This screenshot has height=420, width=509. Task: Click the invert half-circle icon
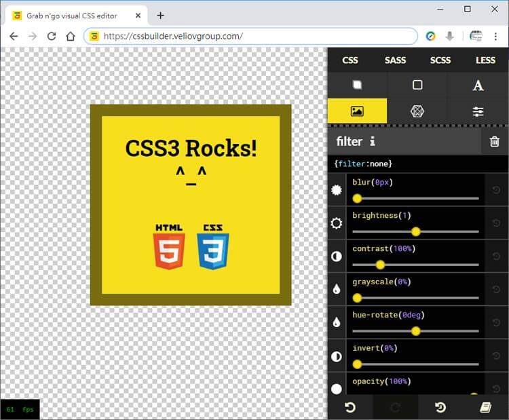click(x=337, y=356)
